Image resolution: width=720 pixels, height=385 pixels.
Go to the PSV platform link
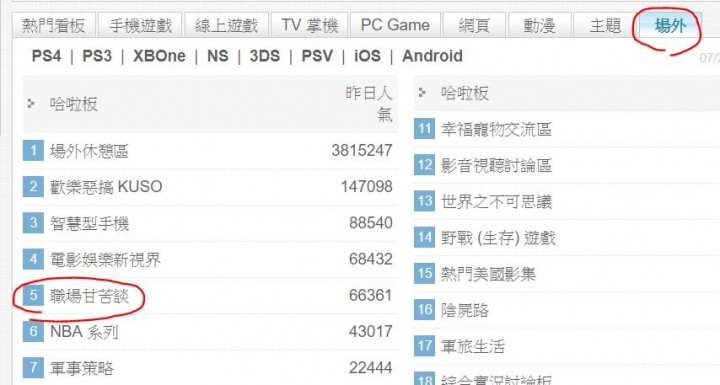(317, 56)
